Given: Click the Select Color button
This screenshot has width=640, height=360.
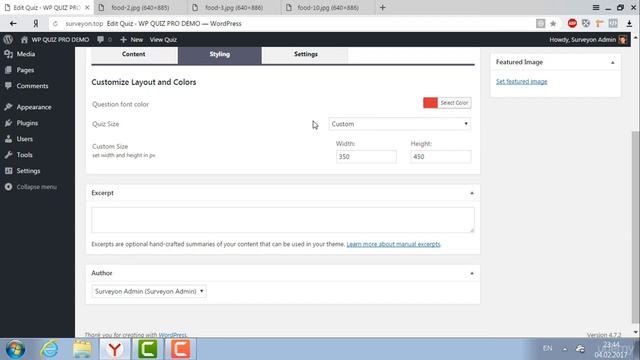Looking at the screenshot, I should [x=454, y=103].
